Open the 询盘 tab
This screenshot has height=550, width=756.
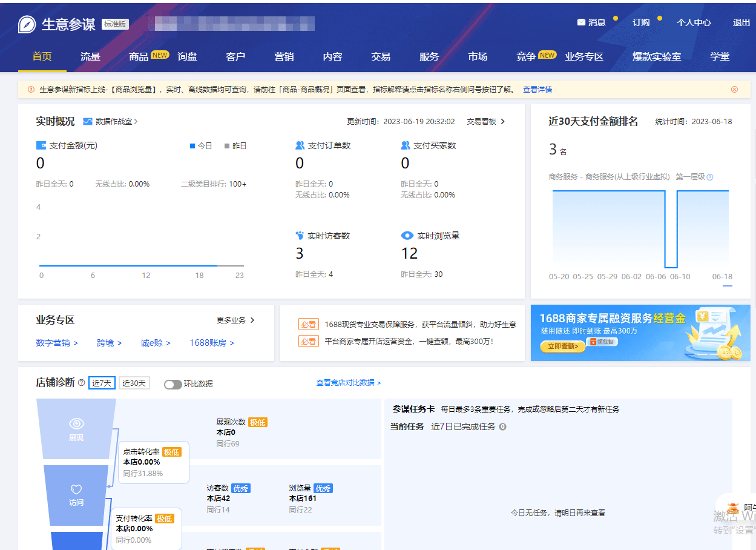pos(188,56)
